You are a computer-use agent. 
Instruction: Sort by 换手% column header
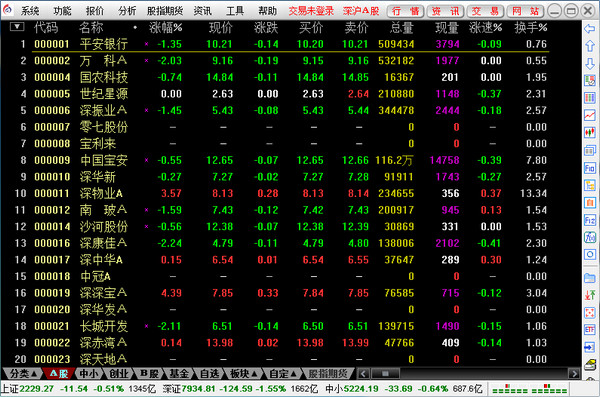pos(531,28)
